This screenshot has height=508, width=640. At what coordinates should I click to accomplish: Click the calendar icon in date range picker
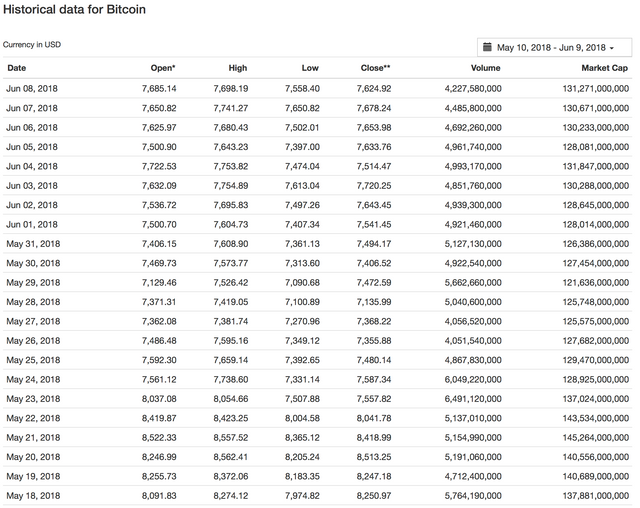tap(487, 47)
